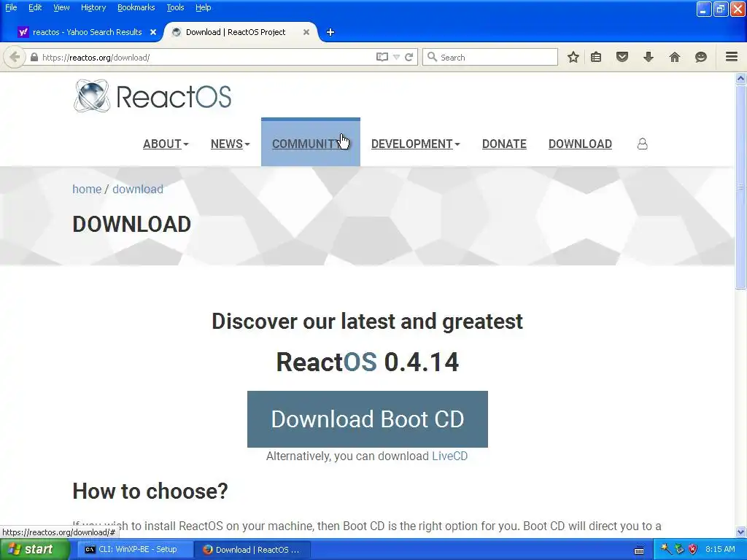Click the tools tray icon beside clock
747x560 pixels.
[x=665, y=550]
